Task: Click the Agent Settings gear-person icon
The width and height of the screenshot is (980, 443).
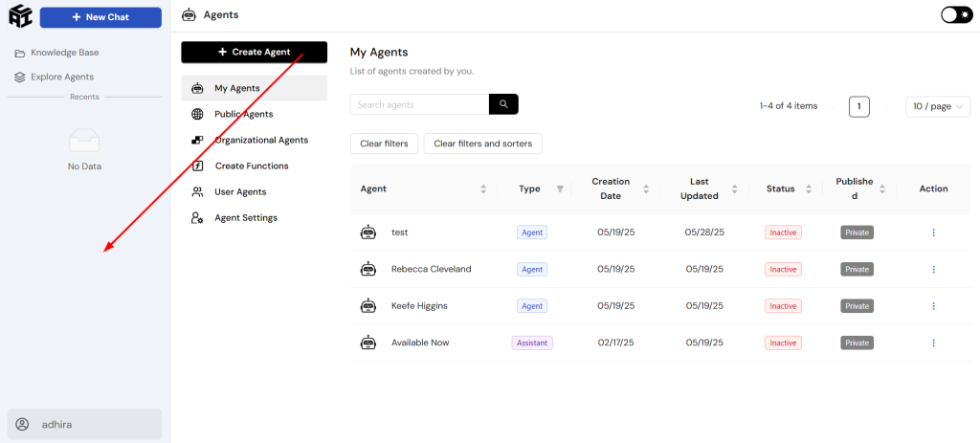Action: [197, 218]
